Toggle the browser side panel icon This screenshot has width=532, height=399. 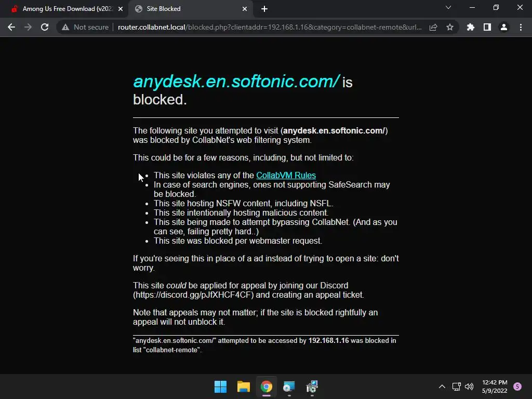click(x=487, y=27)
